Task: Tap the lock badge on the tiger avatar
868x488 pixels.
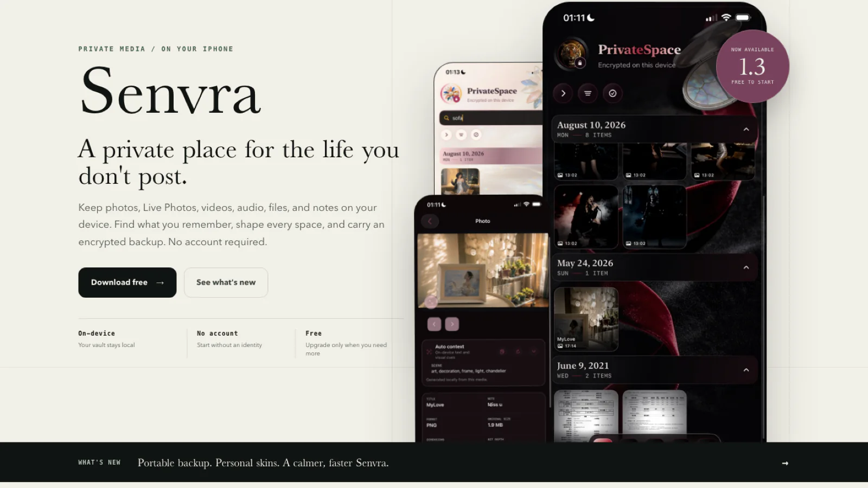Action: click(x=580, y=63)
